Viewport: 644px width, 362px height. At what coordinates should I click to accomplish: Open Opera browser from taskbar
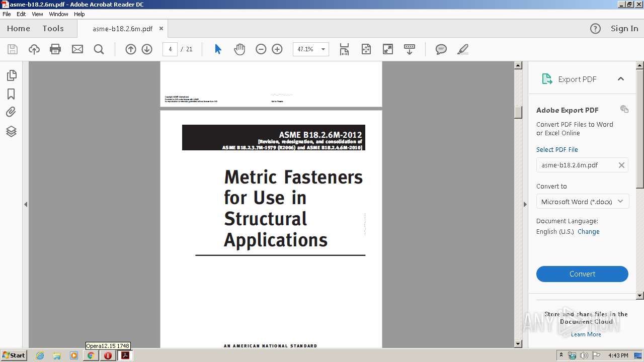pos(108,355)
